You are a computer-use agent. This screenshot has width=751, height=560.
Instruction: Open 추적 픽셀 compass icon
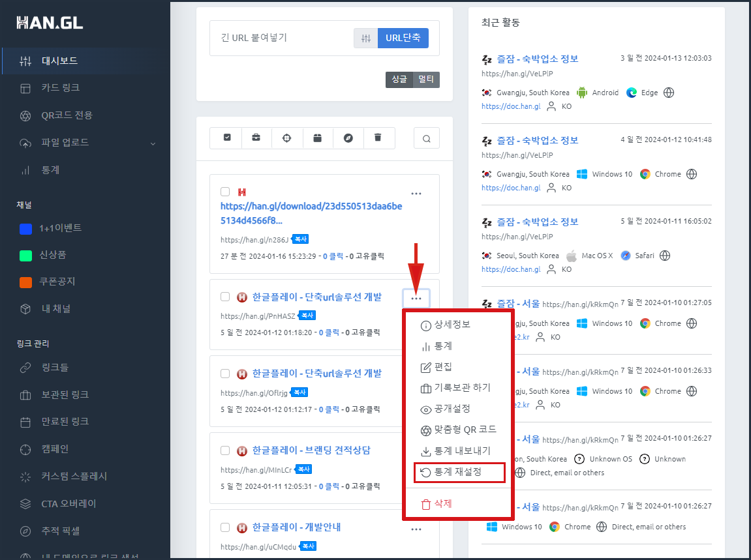(25, 531)
